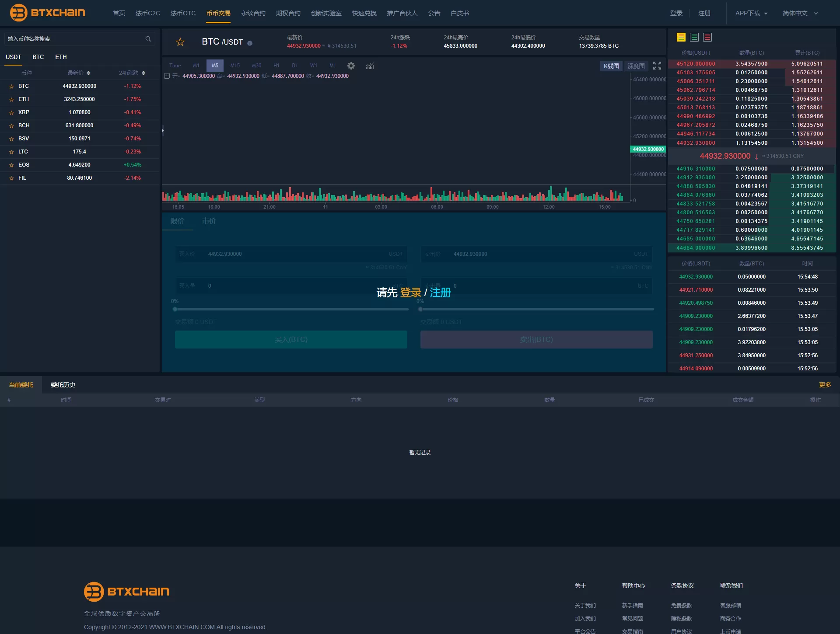Open the APP下载 dropdown
The height and width of the screenshot is (634, 840).
(751, 13)
